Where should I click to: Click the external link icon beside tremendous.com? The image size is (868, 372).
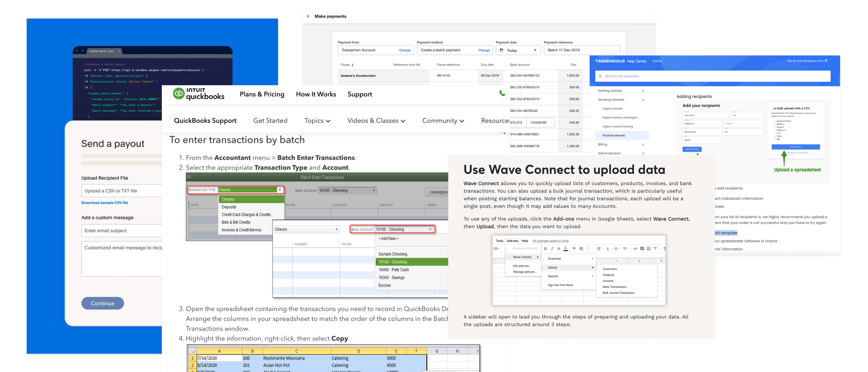[826, 61]
